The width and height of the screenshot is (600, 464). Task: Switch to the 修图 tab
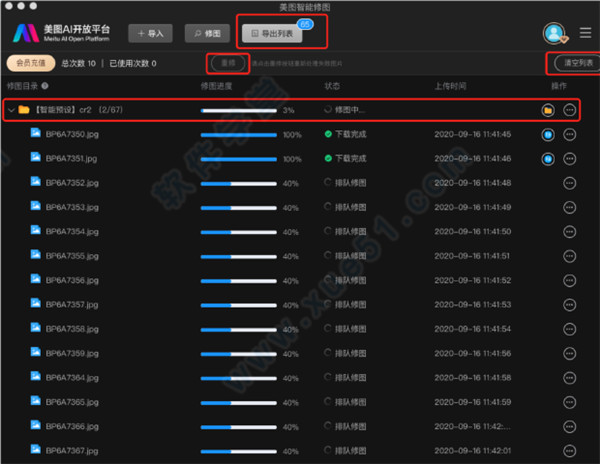coord(207,34)
